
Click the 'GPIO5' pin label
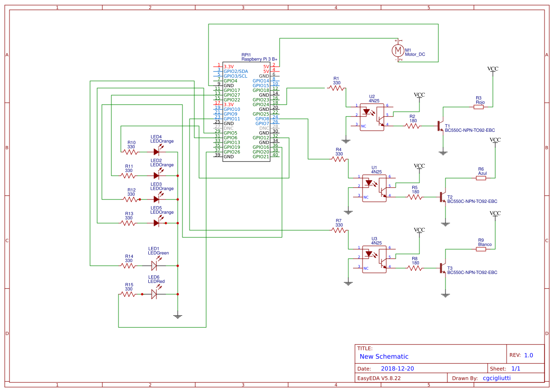click(x=230, y=133)
